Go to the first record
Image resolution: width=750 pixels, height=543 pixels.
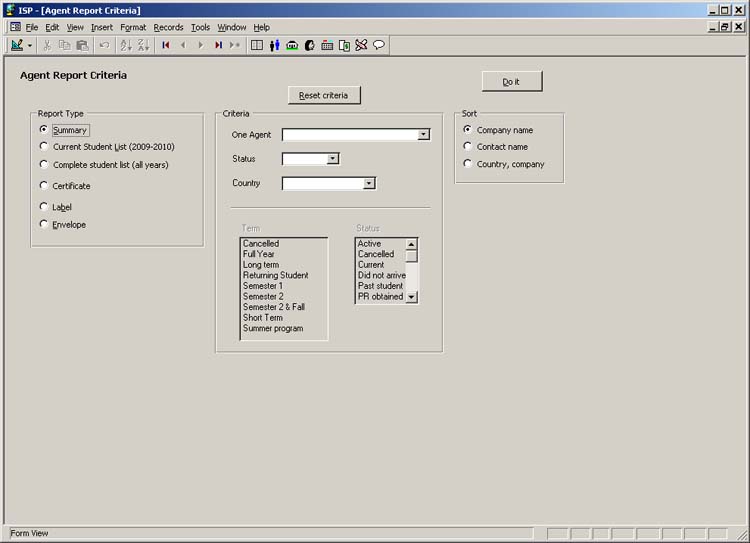pyautogui.click(x=166, y=45)
